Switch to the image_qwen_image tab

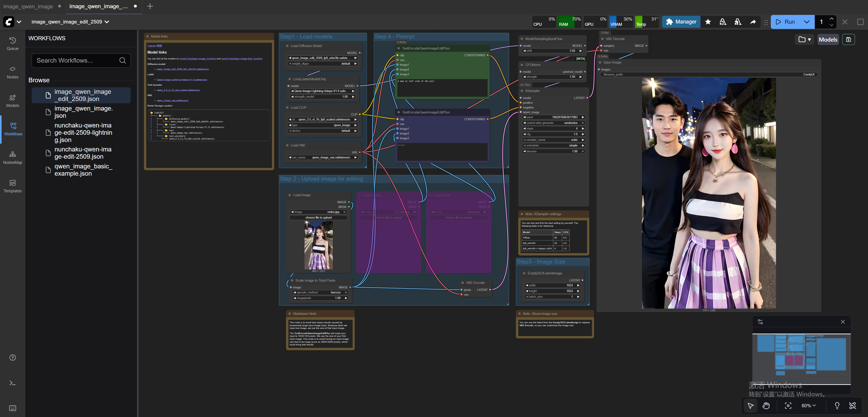(28, 6)
